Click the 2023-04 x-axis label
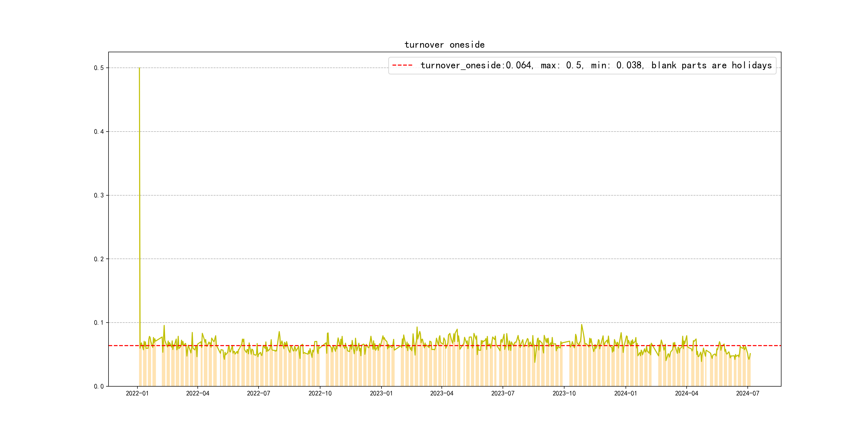 click(x=442, y=394)
